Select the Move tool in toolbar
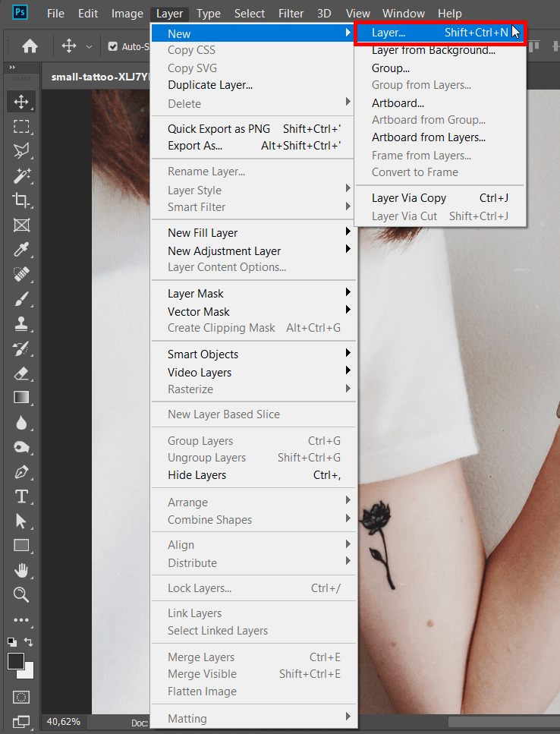Screen dimensions: 560x734 coord(21,102)
